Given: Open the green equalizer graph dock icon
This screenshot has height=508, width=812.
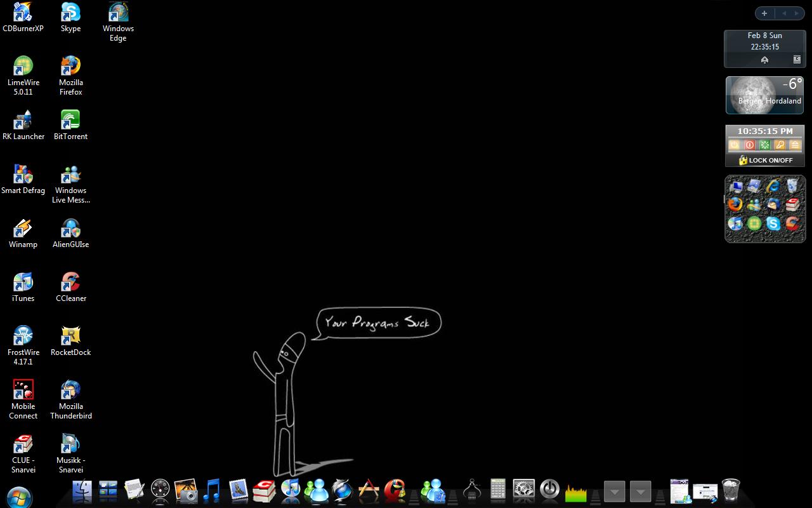Looking at the screenshot, I should point(576,492).
